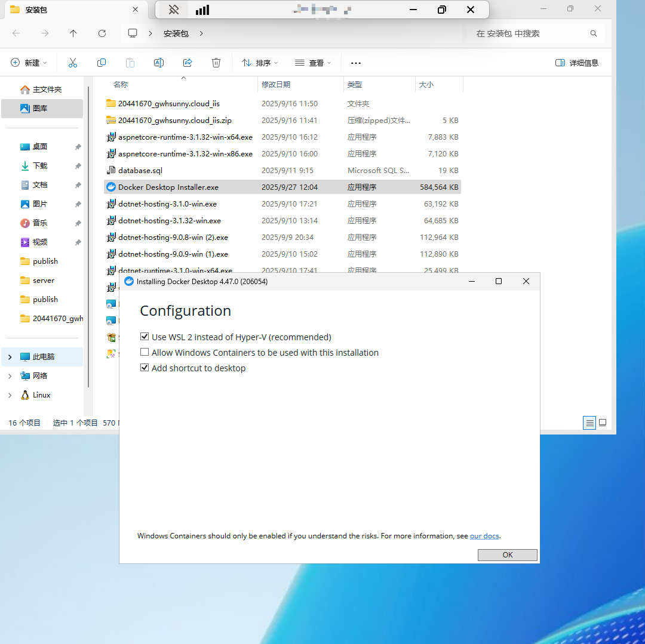Viewport: 645px width, 644px height.
Task: Expand 此电脑 tree node chevron
Action: coord(10,357)
